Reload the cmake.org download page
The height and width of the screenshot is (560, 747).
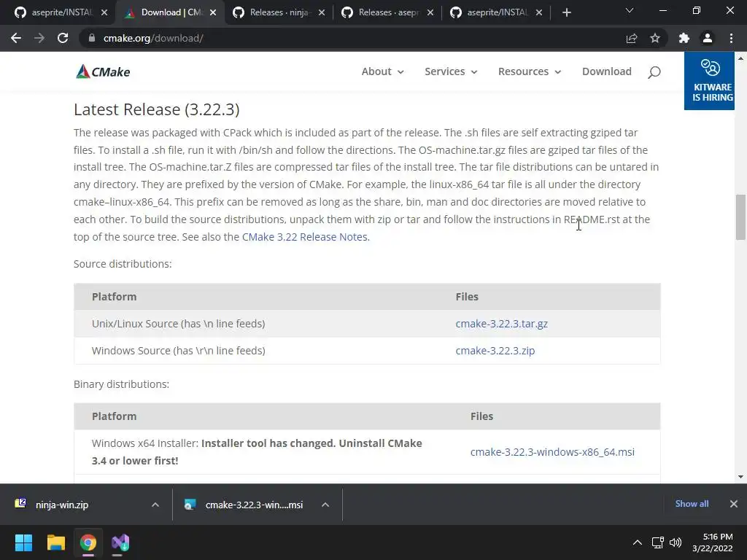coord(63,38)
